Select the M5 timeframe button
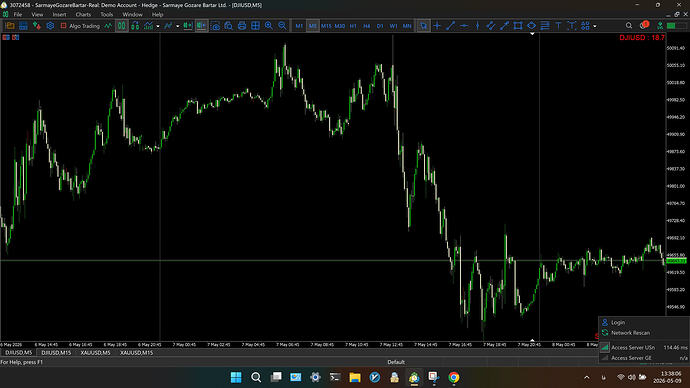Screen dimensions: 690x388 pyautogui.click(x=312, y=26)
